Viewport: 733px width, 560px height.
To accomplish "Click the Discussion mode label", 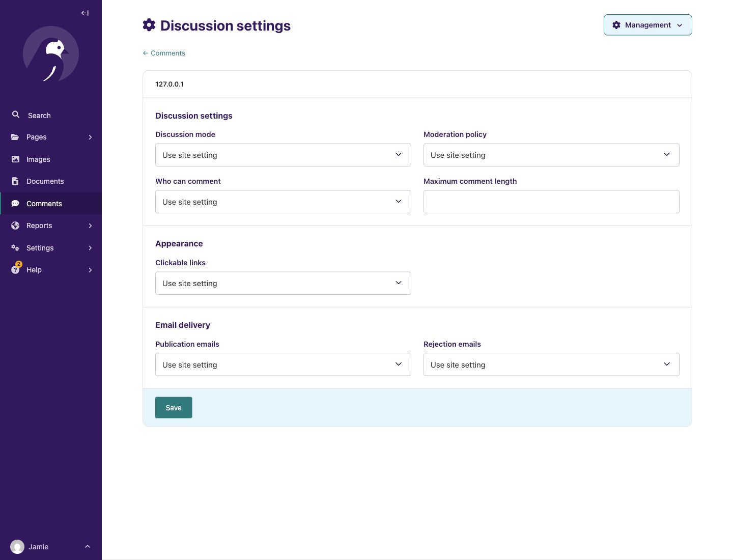I will tap(185, 134).
